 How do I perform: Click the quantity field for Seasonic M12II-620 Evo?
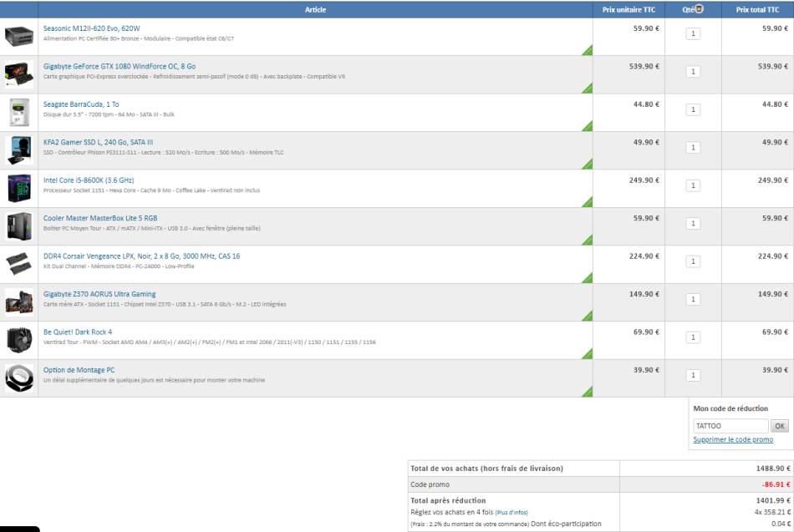tap(693, 34)
